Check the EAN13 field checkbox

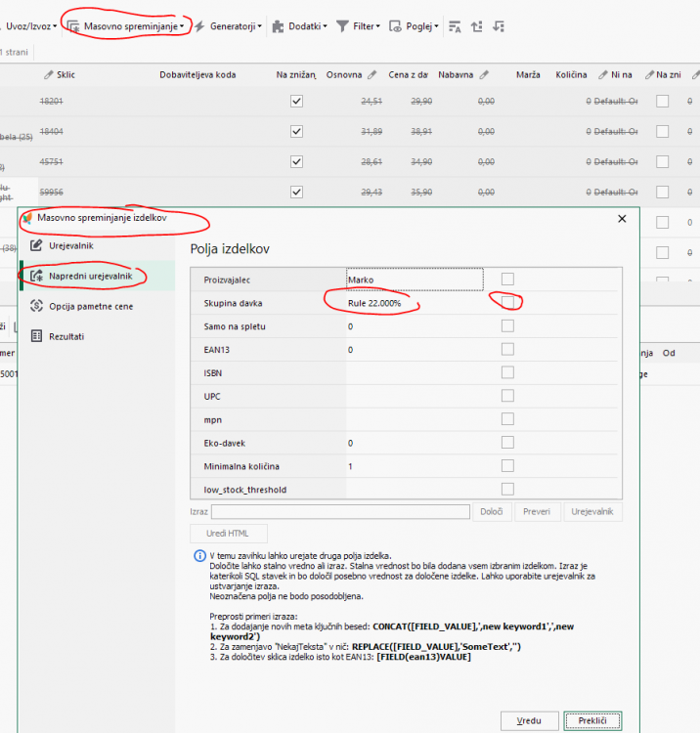507,349
